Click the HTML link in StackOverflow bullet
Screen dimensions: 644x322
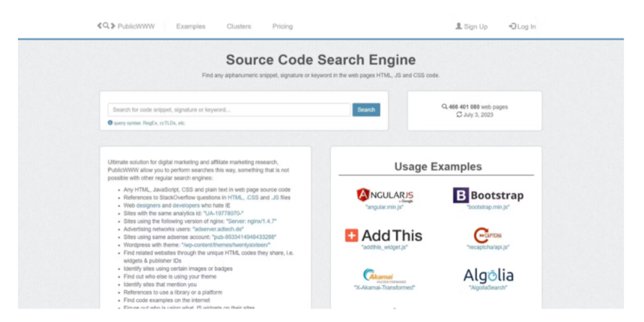pyautogui.click(x=235, y=198)
